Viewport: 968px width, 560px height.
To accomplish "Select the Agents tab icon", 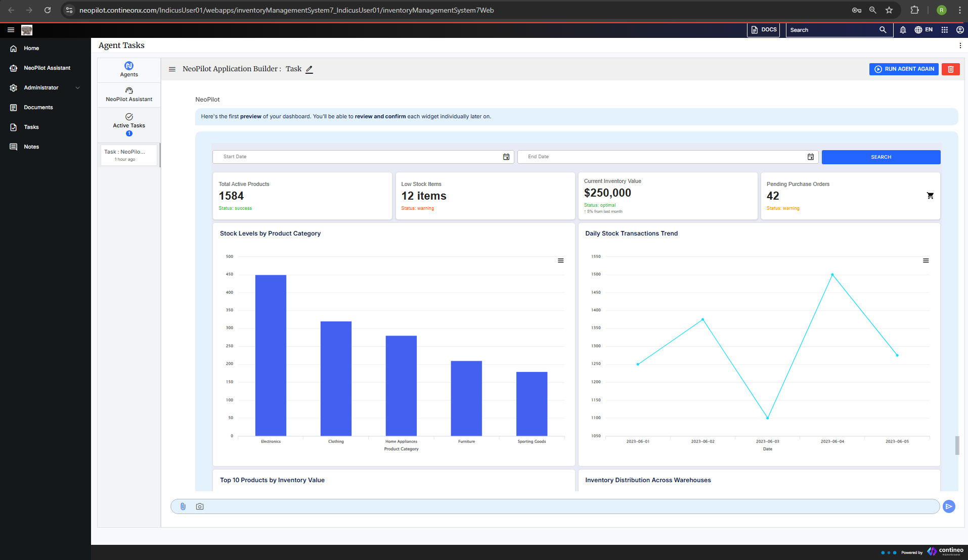I will click(129, 66).
